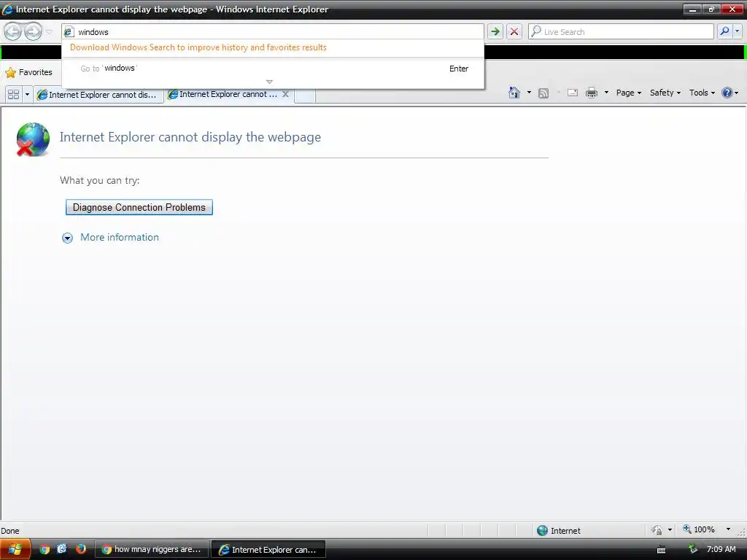Click Diagnose Connection Problems button
This screenshot has height=560, width=747.
(139, 207)
